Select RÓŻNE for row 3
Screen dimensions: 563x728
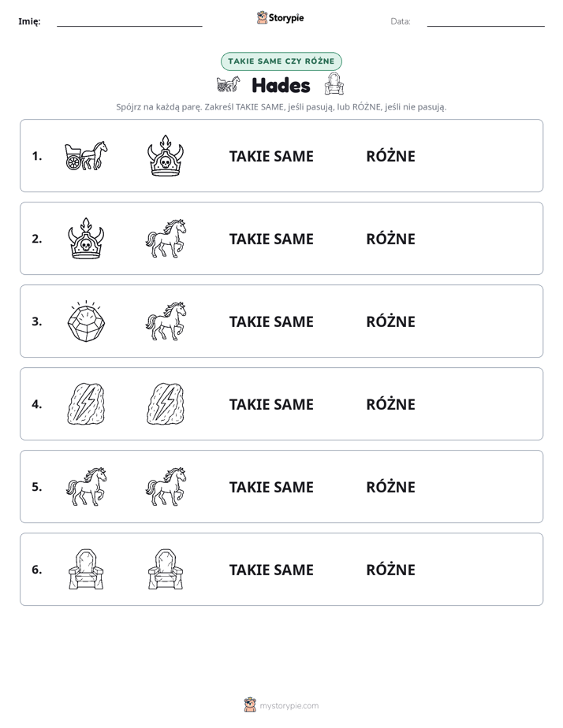pyautogui.click(x=390, y=321)
